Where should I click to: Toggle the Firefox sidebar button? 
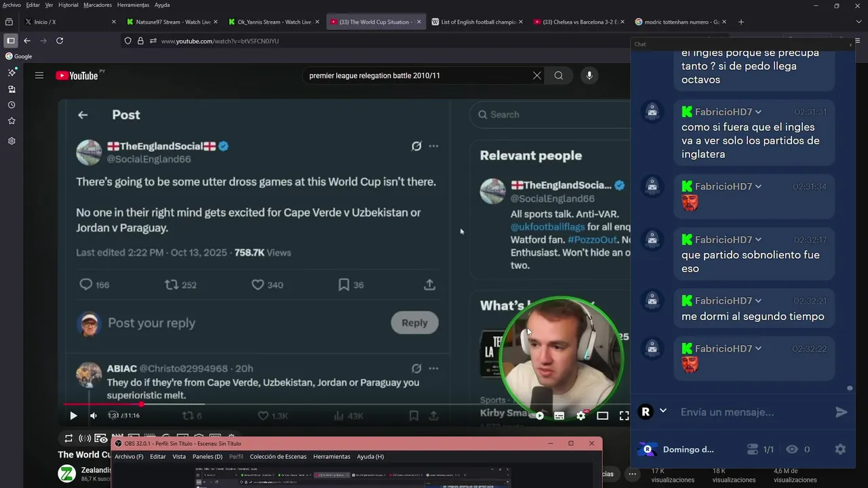11,41
